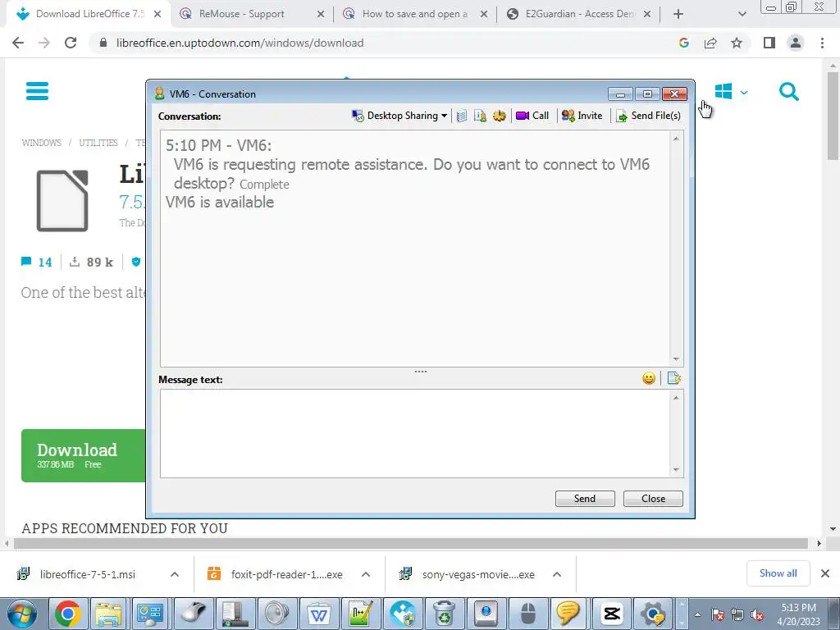Share this page icon in Chrome

point(710,43)
